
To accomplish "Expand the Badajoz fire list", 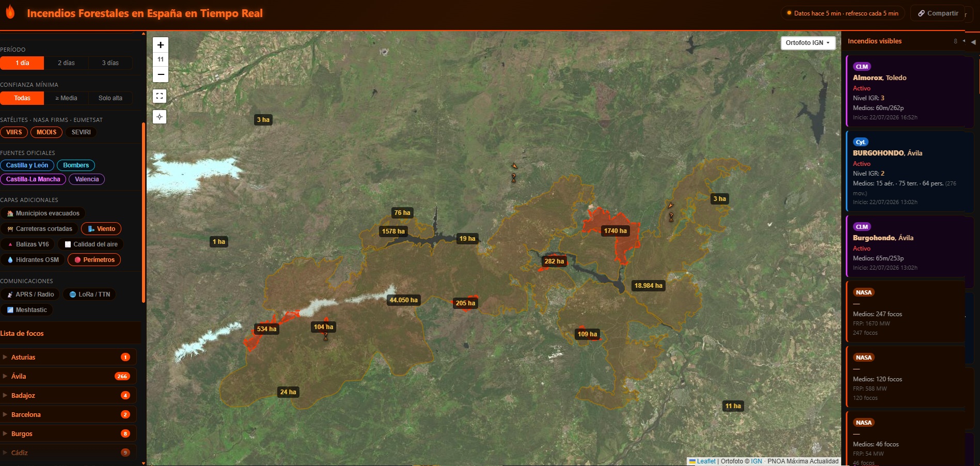I will tap(68, 395).
